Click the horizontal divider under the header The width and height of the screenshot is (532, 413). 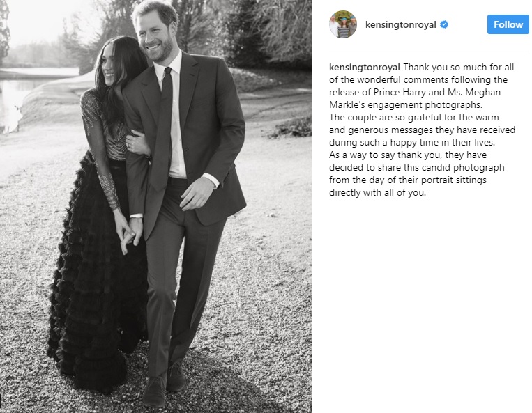click(429, 52)
